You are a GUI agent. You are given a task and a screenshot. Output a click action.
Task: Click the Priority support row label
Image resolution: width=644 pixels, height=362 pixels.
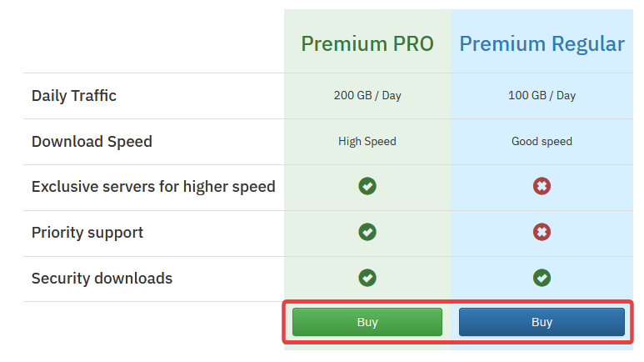click(x=87, y=234)
